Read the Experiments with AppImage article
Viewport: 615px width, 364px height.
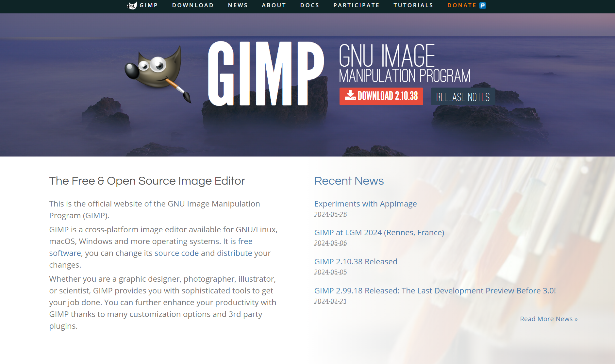365,204
